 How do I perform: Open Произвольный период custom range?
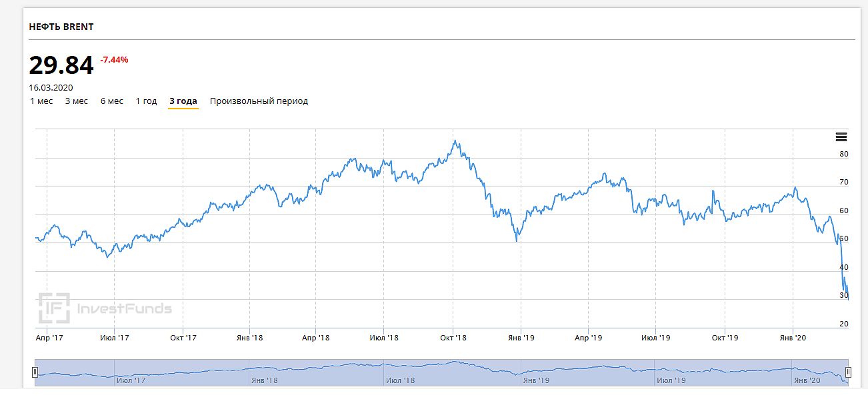(x=259, y=101)
